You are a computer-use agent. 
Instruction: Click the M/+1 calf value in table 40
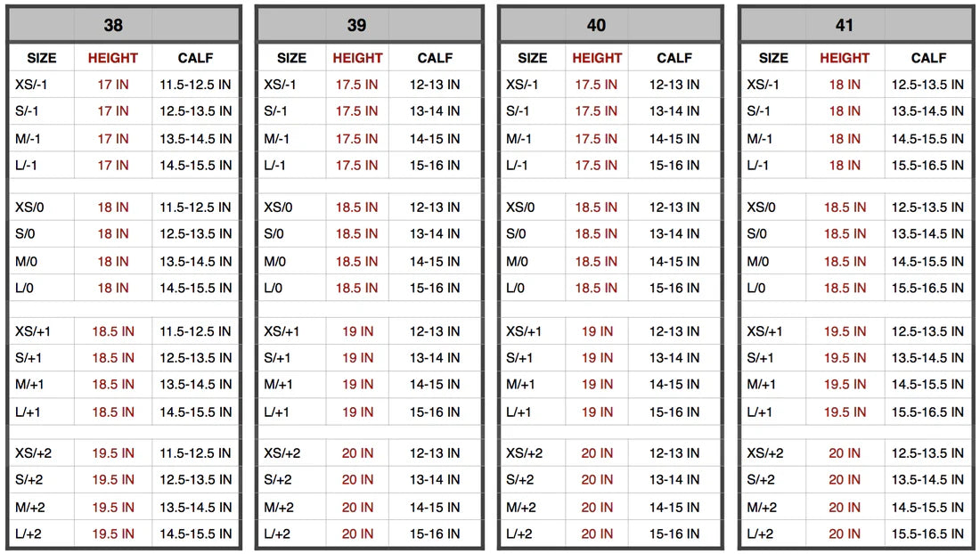[x=674, y=385]
